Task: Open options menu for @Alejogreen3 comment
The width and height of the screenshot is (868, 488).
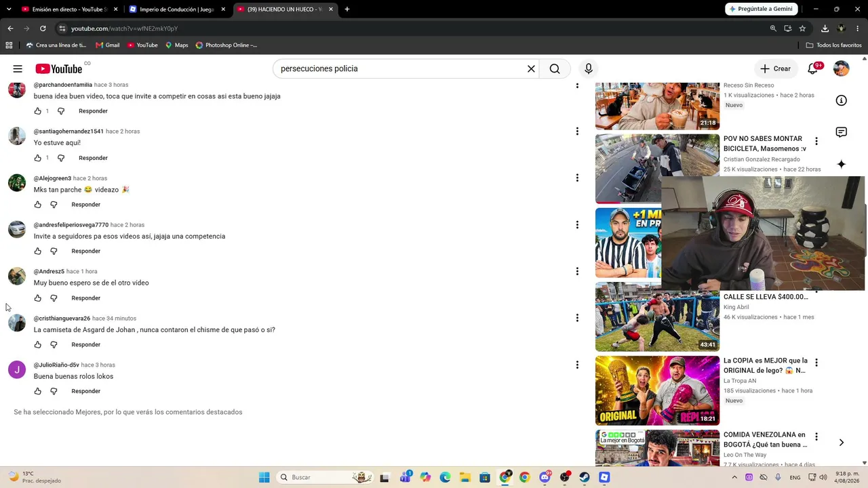Action: [x=577, y=178]
